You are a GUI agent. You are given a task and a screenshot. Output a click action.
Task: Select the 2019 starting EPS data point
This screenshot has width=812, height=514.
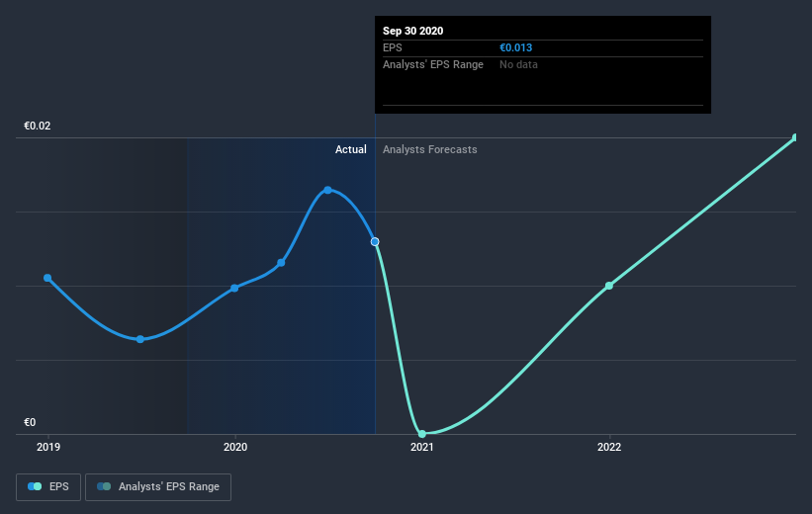47,278
